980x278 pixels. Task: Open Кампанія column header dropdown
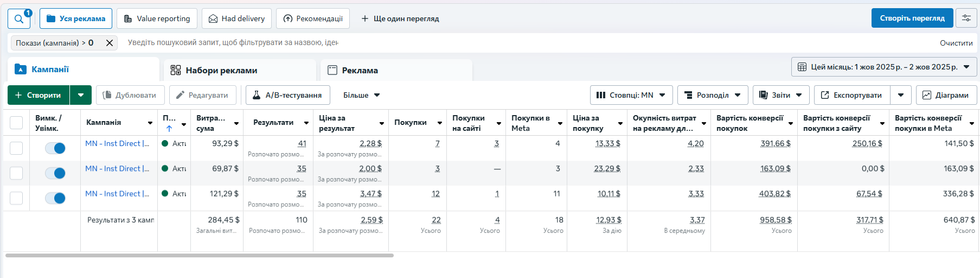coord(150,123)
